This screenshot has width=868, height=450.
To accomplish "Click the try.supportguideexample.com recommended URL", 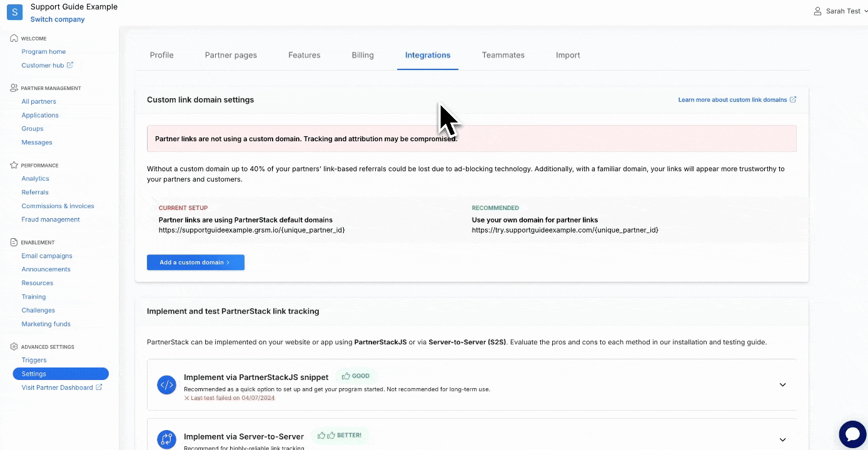I will click(x=565, y=230).
